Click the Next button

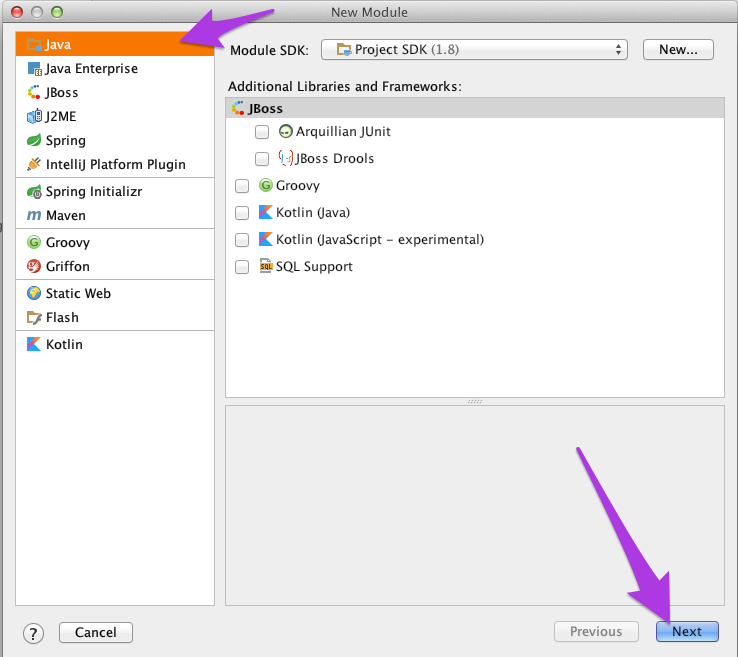687,632
